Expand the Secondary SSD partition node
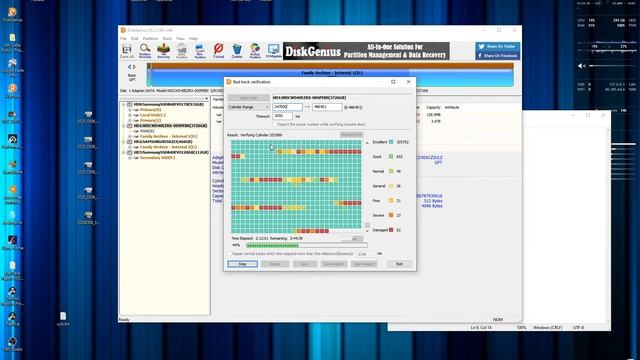 pos(130,158)
